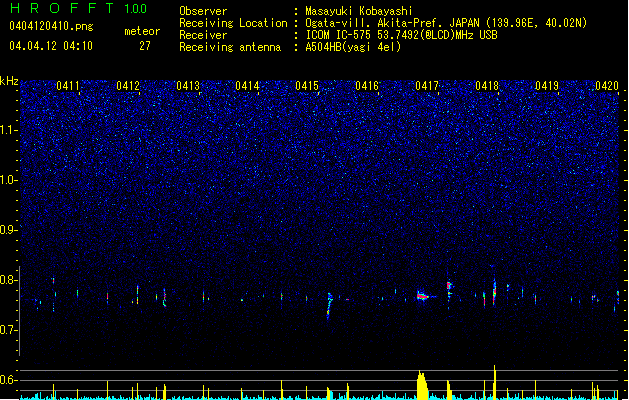Click the 0418 time marker
This screenshot has width=629, height=400.
[x=487, y=86]
